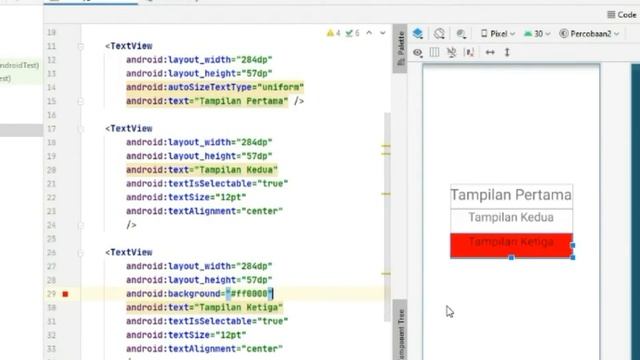The height and width of the screenshot is (360, 640).
Task: Click the editor vertical scrollbar thumb
Action: pos(387,216)
